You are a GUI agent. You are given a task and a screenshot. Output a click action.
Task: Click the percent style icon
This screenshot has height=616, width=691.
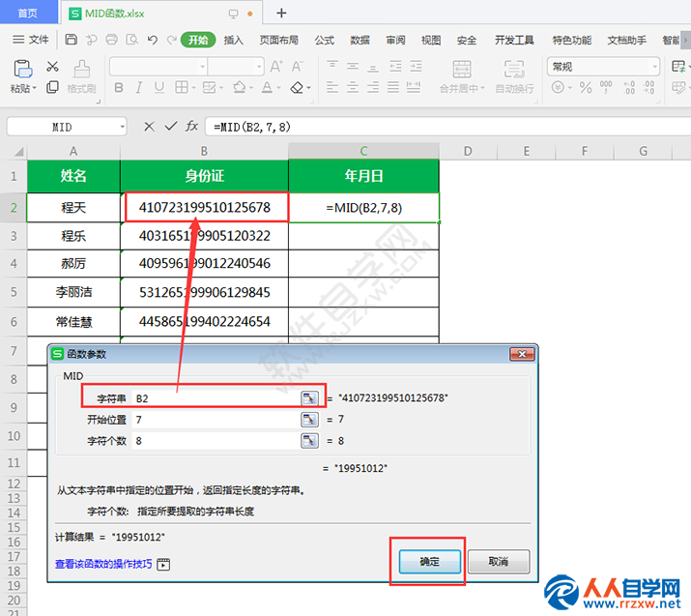point(586,87)
